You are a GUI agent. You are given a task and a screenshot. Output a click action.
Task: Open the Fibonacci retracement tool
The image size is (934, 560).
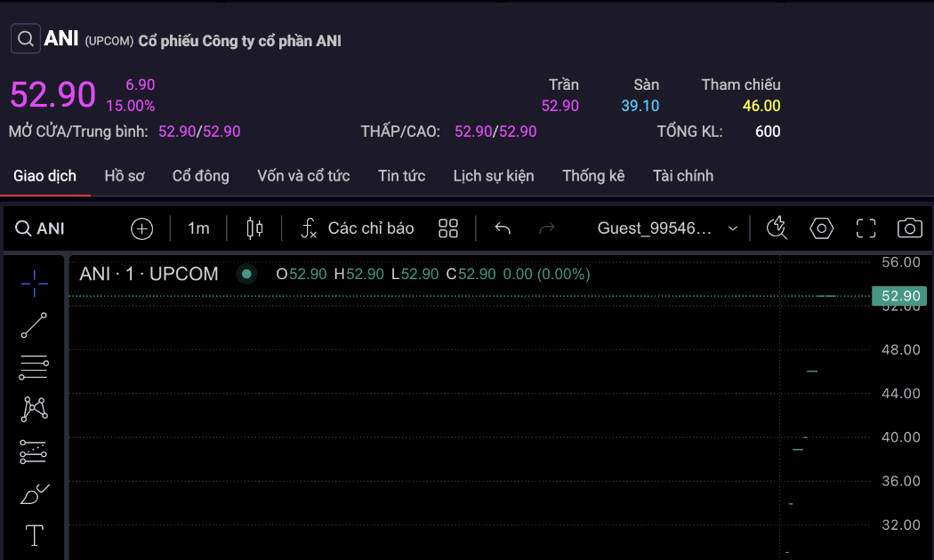pos(34,367)
